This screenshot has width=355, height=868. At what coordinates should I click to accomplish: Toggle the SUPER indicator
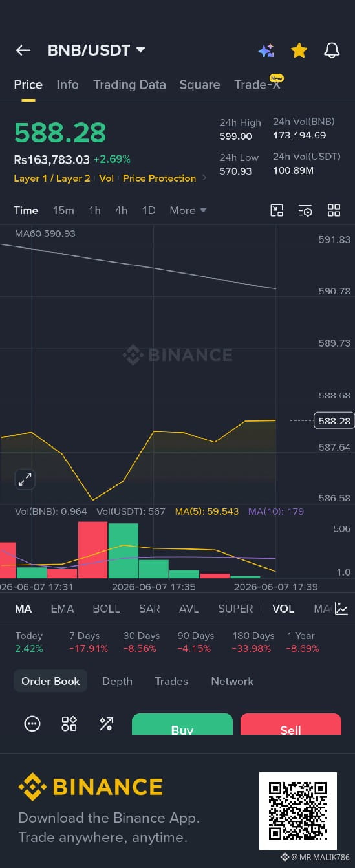[x=235, y=609]
